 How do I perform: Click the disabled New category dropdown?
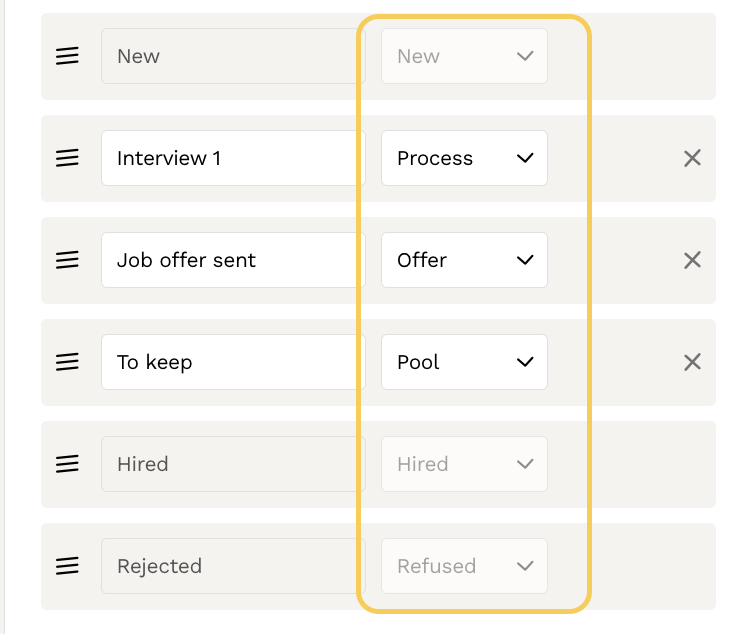(x=464, y=56)
